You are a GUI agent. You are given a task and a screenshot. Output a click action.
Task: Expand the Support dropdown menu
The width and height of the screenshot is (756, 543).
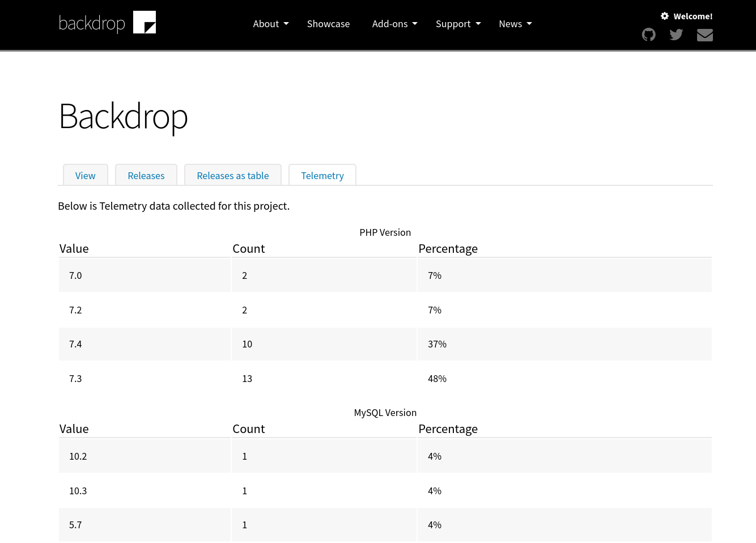point(458,24)
